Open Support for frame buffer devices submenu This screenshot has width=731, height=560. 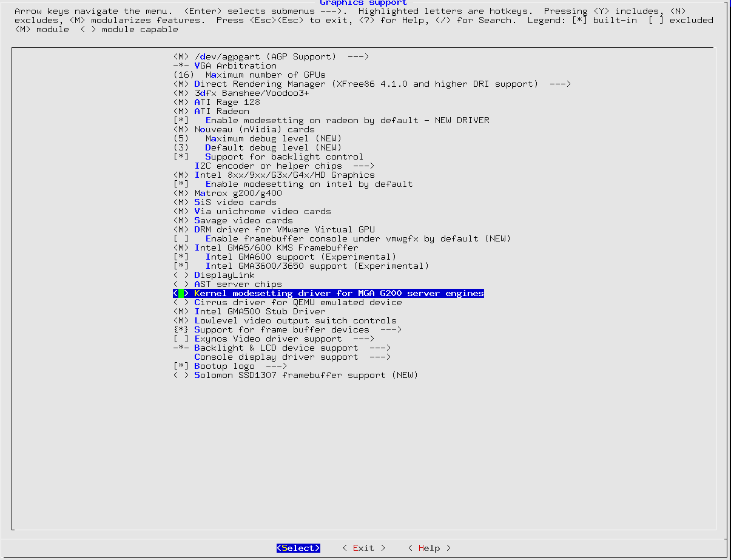288,329
